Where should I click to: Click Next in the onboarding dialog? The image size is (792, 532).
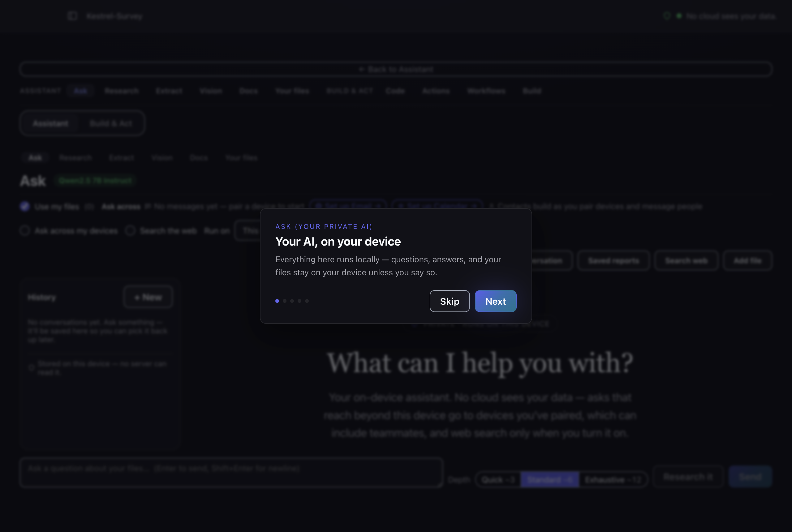(x=495, y=301)
